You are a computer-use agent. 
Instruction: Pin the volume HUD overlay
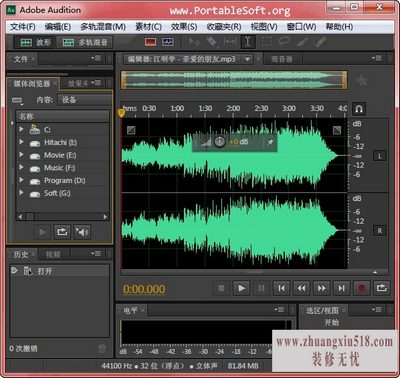pos(270,142)
